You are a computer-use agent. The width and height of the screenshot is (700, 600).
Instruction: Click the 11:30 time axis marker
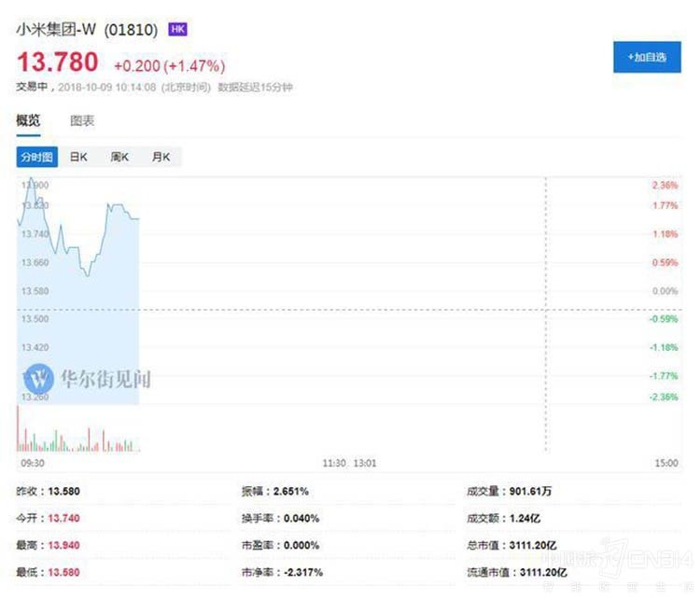[334, 463]
